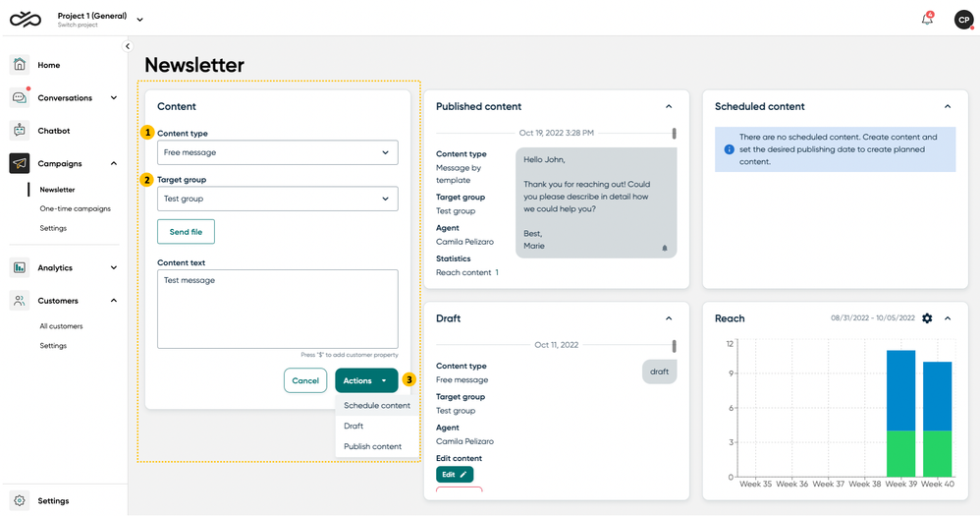The height and width of the screenshot is (516, 980).
Task: Click the Week 39 green bar segment
Action: tap(900, 453)
